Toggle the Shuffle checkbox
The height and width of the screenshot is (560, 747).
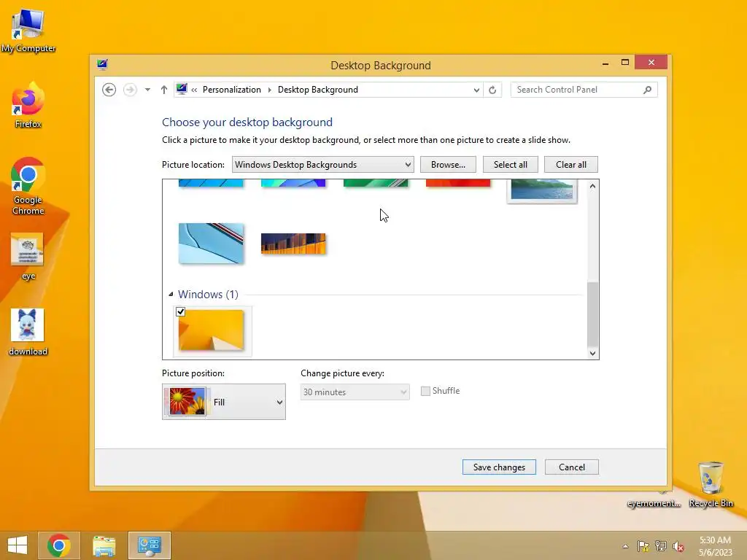pos(425,391)
